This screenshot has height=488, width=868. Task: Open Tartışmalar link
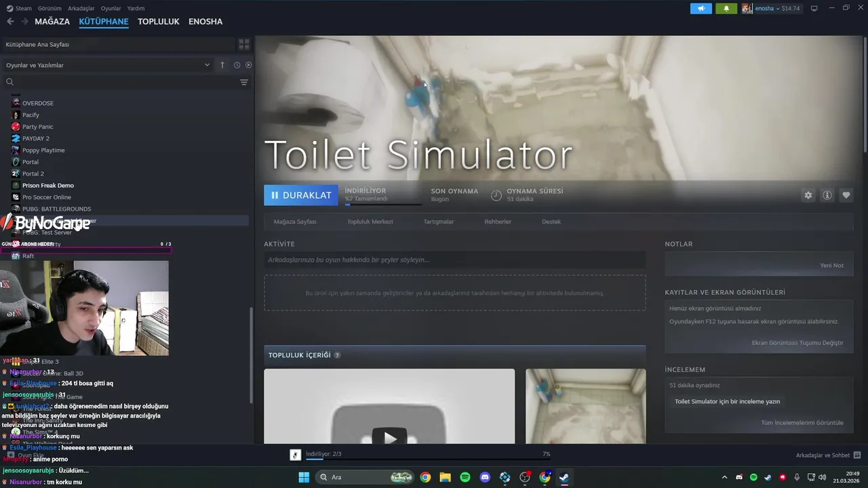439,222
